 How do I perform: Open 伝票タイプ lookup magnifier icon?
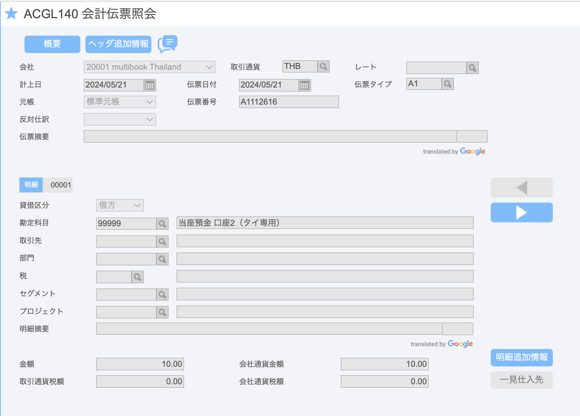447,84
